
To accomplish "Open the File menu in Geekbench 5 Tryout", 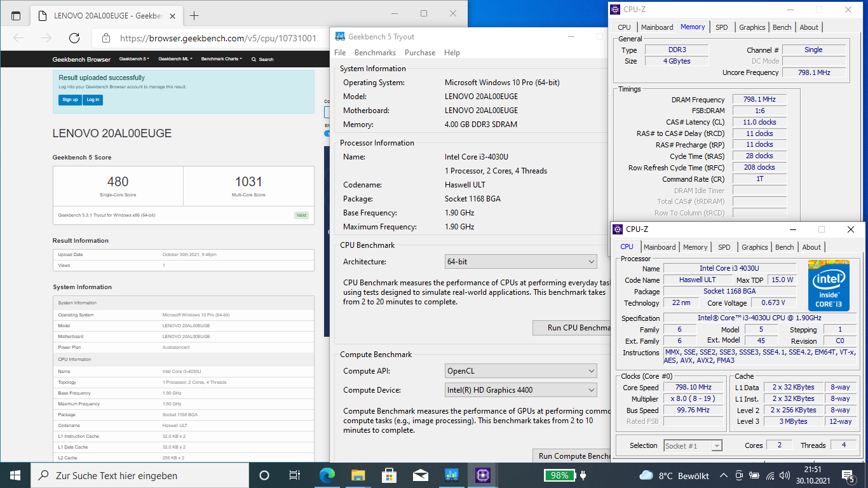I will coord(340,53).
